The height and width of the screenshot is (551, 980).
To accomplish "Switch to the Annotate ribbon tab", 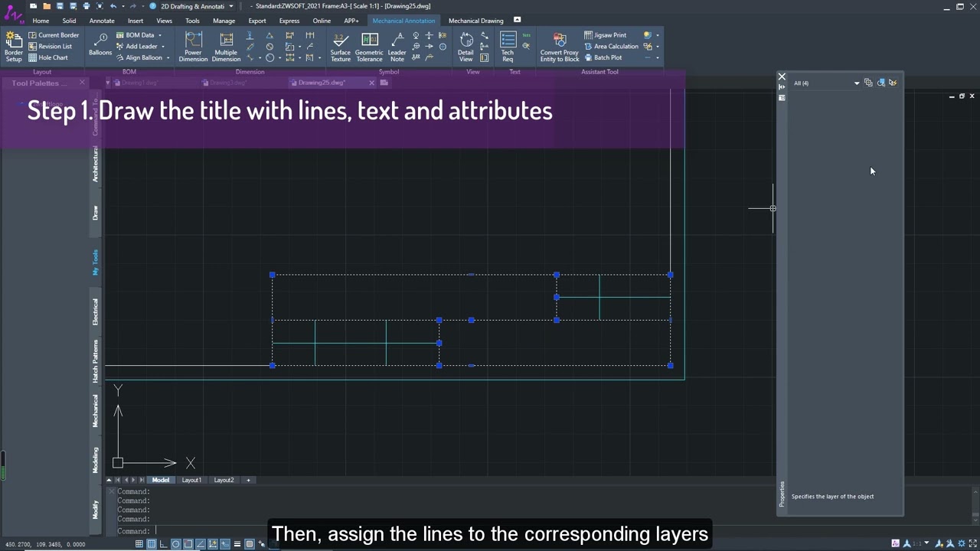I will coord(102,21).
